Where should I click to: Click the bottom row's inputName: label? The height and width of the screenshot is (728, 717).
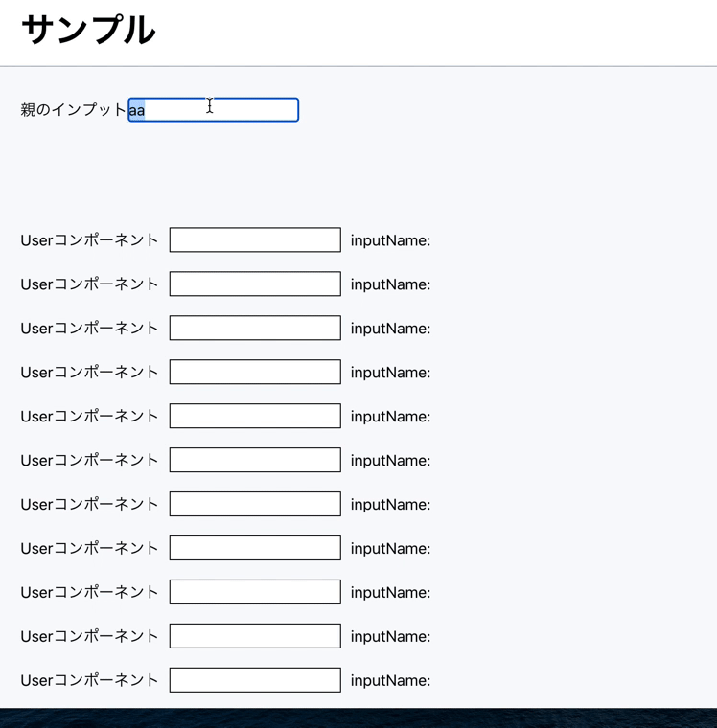pos(390,681)
